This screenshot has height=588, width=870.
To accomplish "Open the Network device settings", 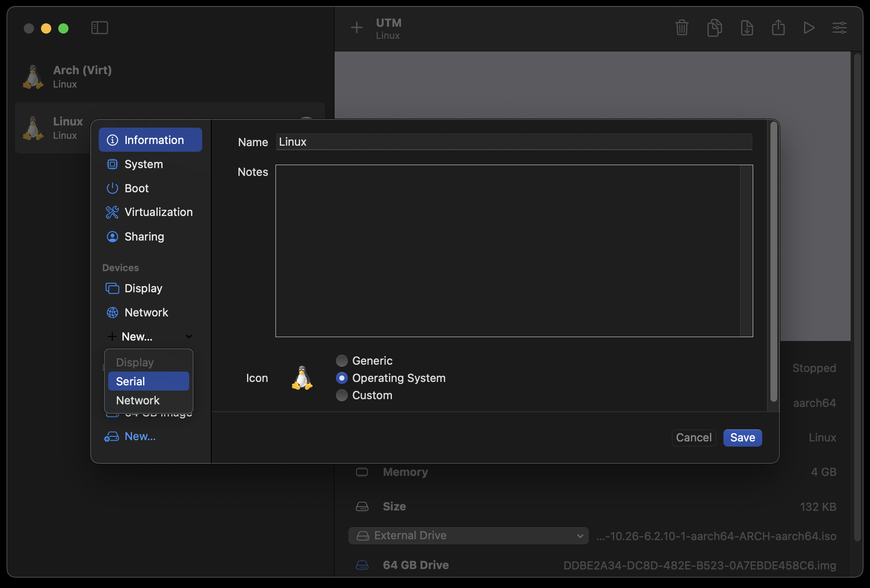I will point(150,313).
